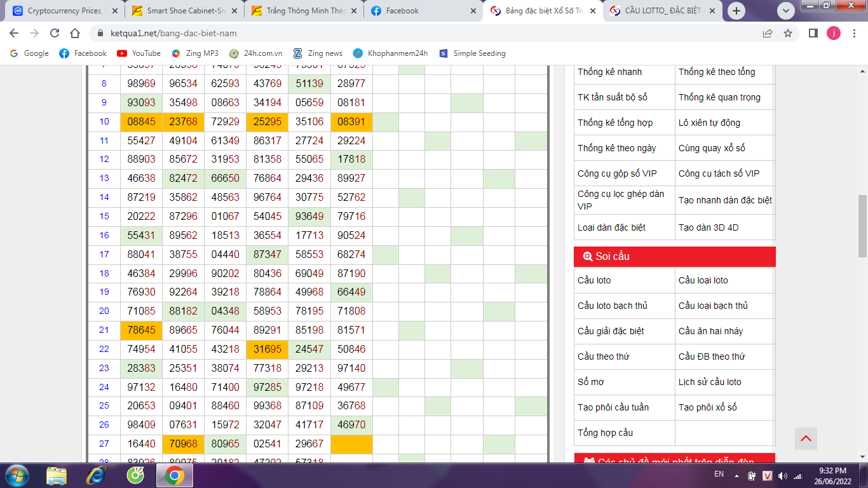Expand the tab search dropdown arrow

(x=786, y=11)
